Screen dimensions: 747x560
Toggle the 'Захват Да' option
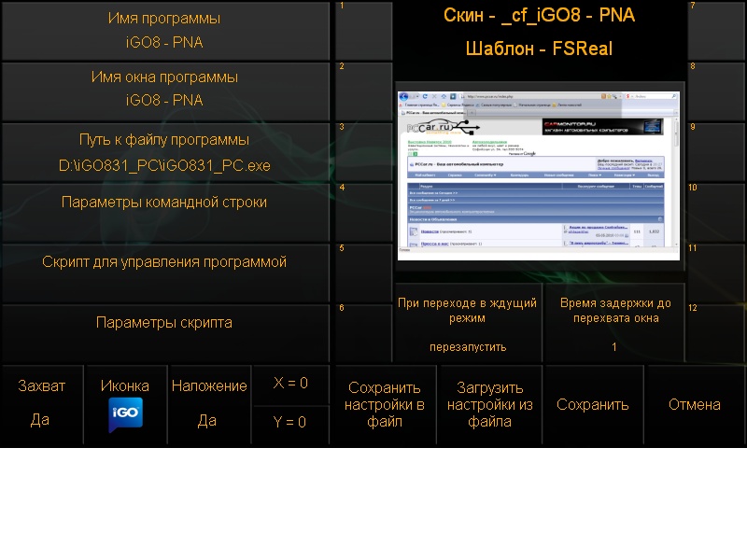coord(42,404)
